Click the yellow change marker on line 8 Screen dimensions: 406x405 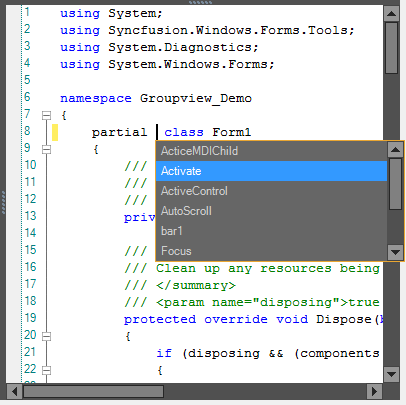coord(55,132)
